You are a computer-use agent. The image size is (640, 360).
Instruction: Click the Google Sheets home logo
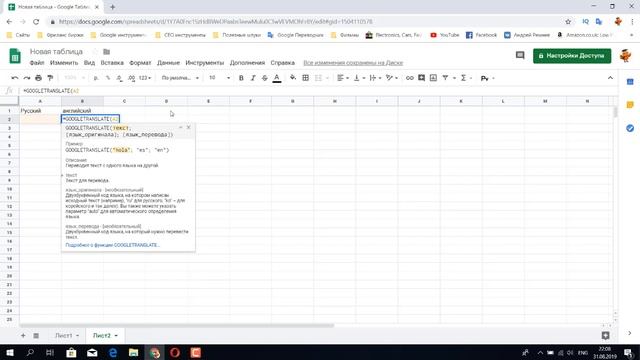(x=15, y=56)
